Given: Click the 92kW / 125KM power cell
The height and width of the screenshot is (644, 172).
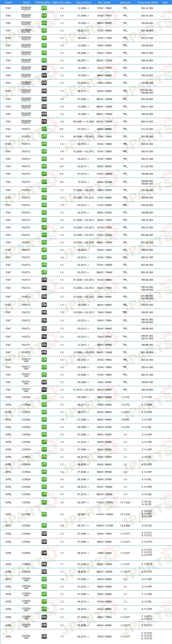Looking at the screenshot, I should pos(104,564).
